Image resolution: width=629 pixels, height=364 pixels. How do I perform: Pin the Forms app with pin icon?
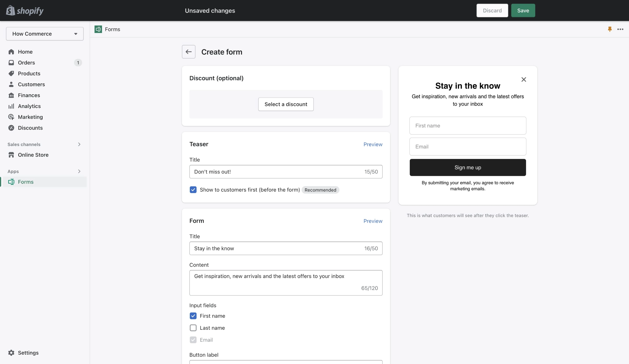pyautogui.click(x=610, y=29)
